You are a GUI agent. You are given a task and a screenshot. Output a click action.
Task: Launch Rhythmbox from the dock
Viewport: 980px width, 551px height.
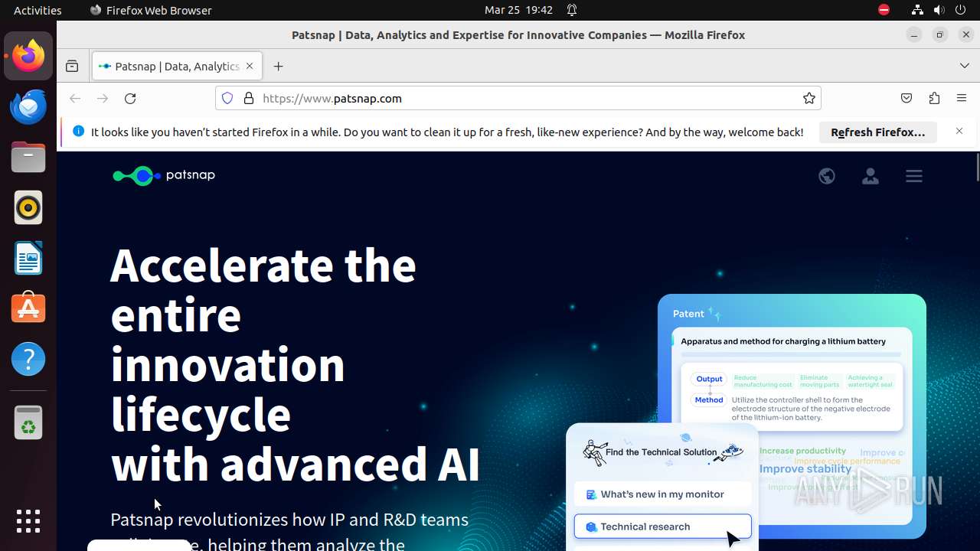pyautogui.click(x=28, y=207)
